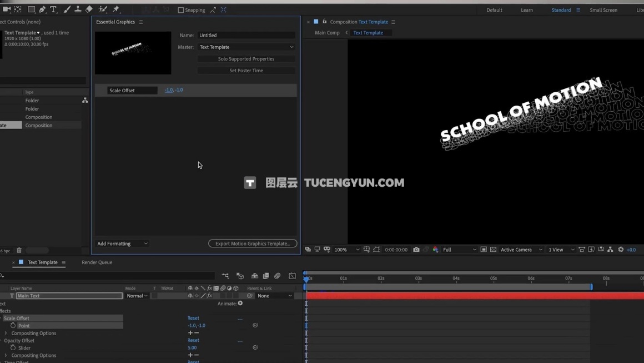
Task: Open the Active Camera dropdown
Action: (x=521, y=250)
